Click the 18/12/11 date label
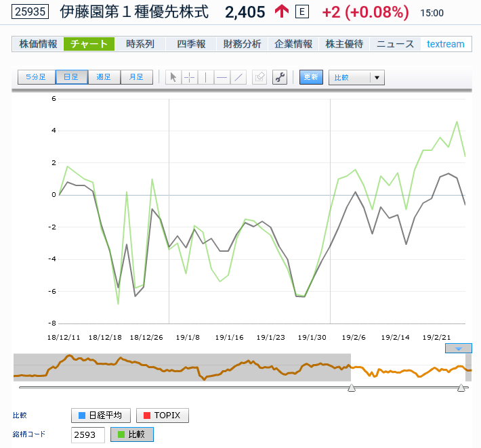481x448 pixels. [64, 338]
